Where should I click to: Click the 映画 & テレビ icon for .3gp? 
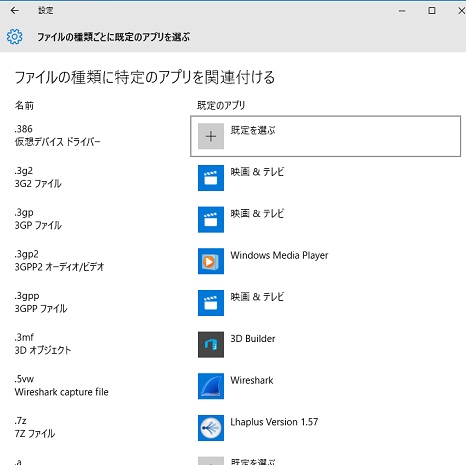pyautogui.click(x=211, y=219)
